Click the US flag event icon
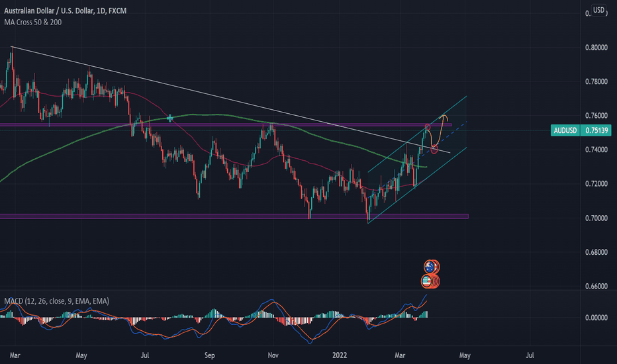Viewport: 617px width, 364px height. tap(426, 281)
